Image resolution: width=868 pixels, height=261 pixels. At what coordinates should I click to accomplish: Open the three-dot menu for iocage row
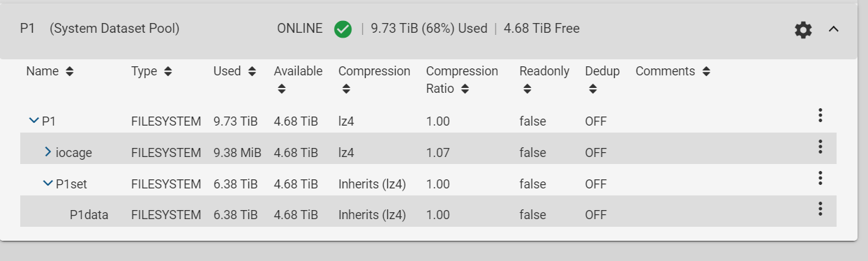click(x=821, y=147)
